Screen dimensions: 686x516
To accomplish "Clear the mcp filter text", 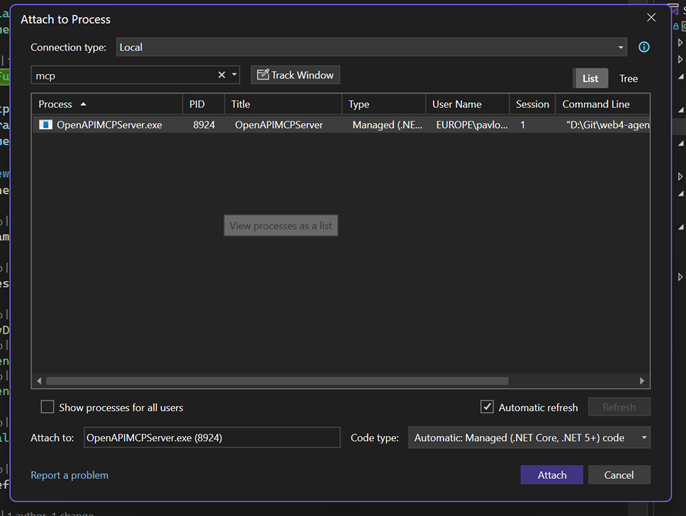I will point(222,75).
